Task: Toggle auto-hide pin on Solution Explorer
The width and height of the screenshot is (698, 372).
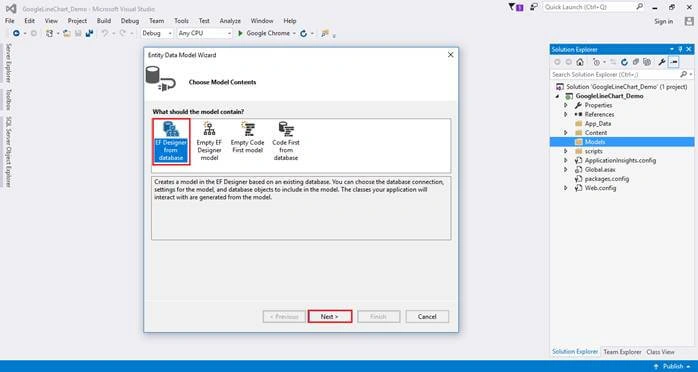Action: [680, 49]
